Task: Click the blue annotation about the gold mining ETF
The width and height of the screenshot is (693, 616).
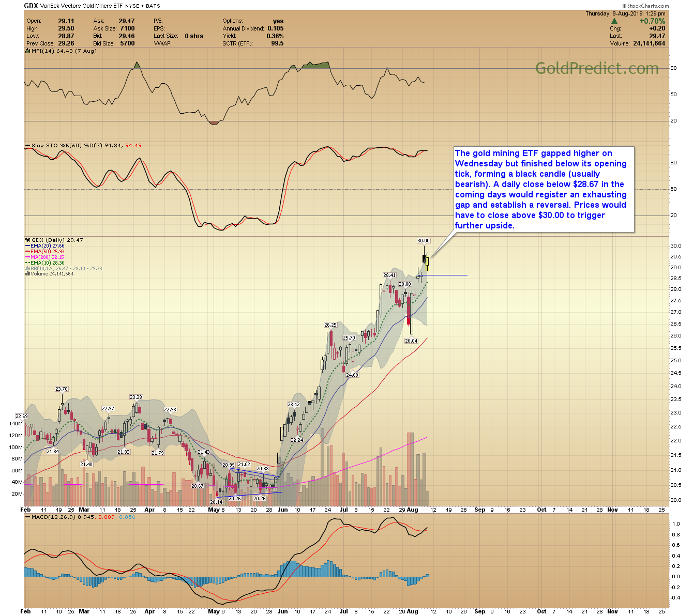Action: [x=543, y=189]
